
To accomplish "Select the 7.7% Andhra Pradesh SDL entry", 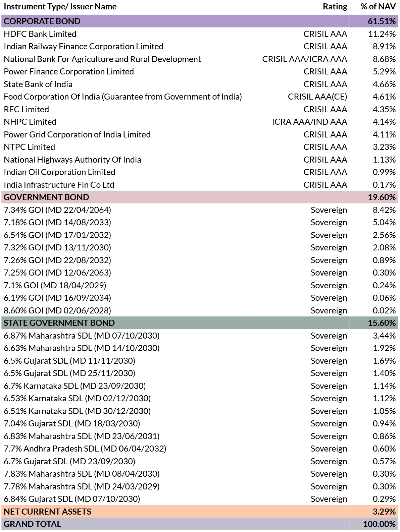I will pos(85,449).
